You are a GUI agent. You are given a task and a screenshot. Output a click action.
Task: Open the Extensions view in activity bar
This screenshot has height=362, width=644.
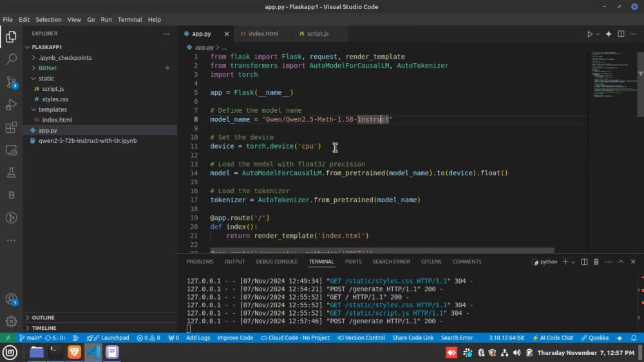11,128
